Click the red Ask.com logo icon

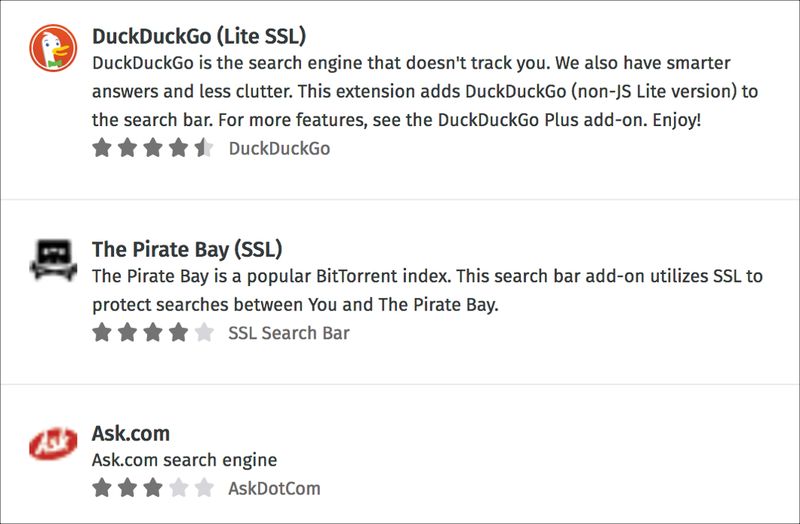pos(53,443)
